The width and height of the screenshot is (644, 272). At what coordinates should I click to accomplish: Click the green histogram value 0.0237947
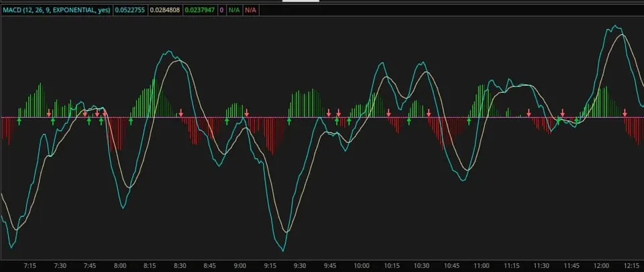pos(200,10)
